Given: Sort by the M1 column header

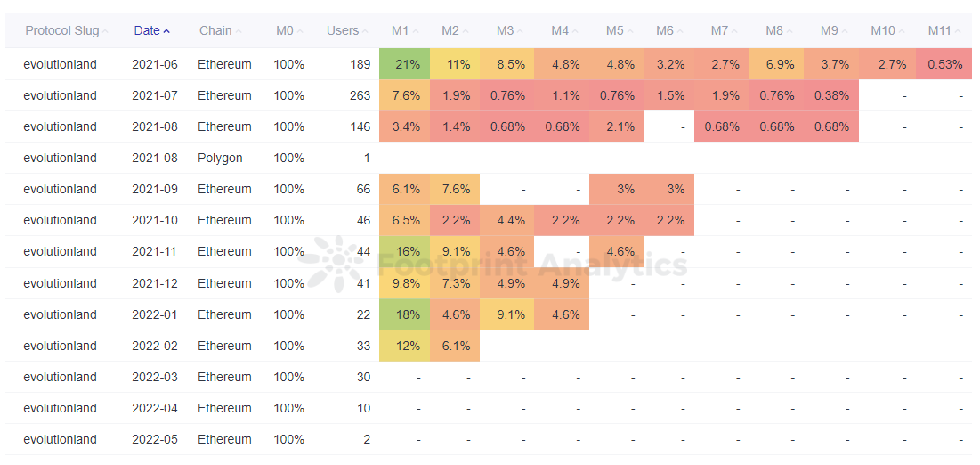Looking at the screenshot, I should [405, 30].
